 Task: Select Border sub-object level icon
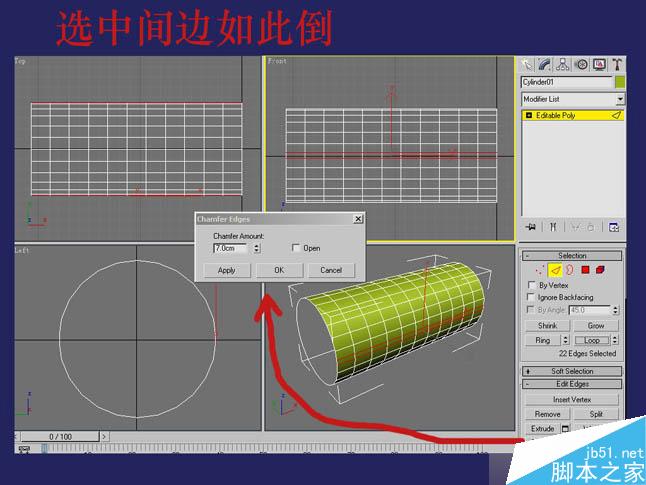(570, 270)
